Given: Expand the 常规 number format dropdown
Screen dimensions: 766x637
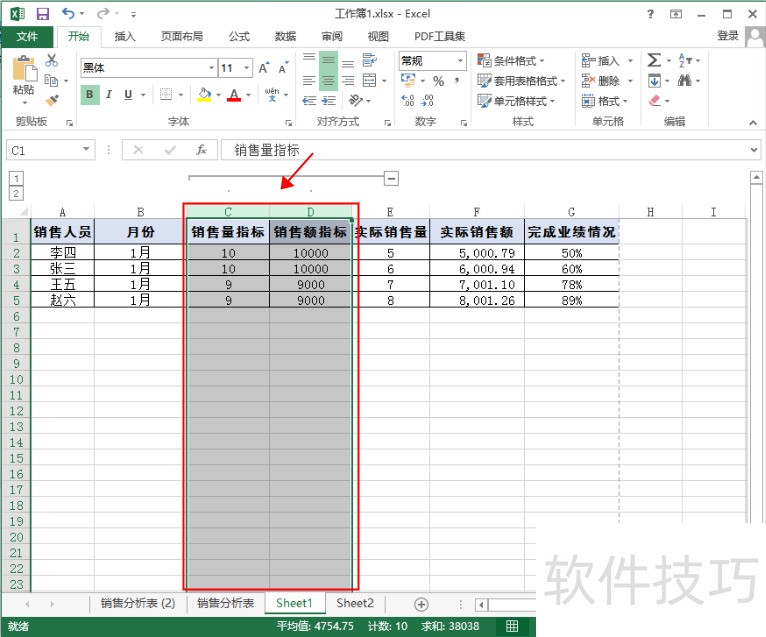Looking at the screenshot, I should [460, 61].
